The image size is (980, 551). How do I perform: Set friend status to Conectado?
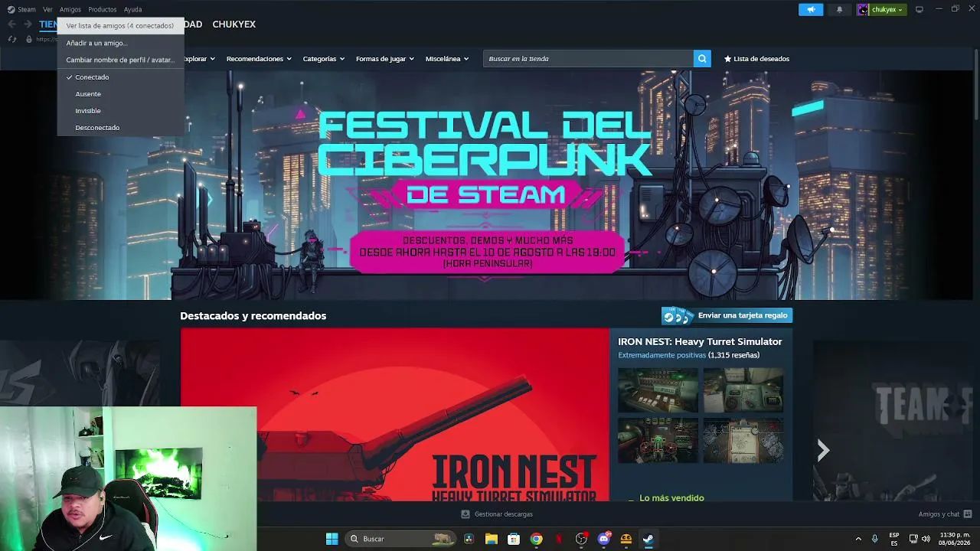coord(121,77)
